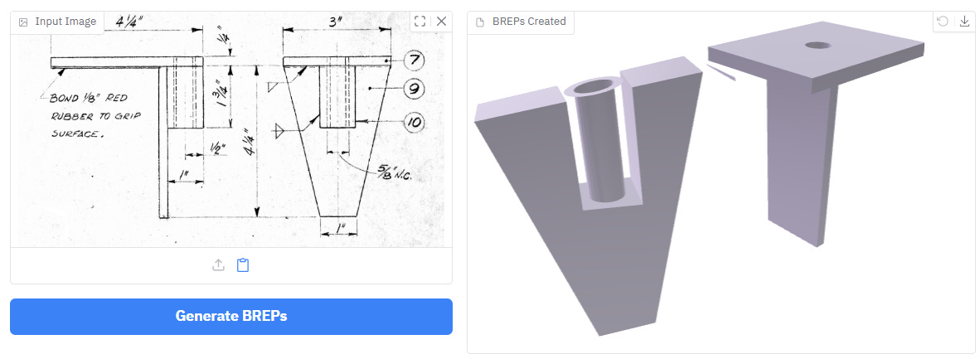Click the circled 10 callout in drawing
This screenshot has width=980, height=359.
pos(413,122)
